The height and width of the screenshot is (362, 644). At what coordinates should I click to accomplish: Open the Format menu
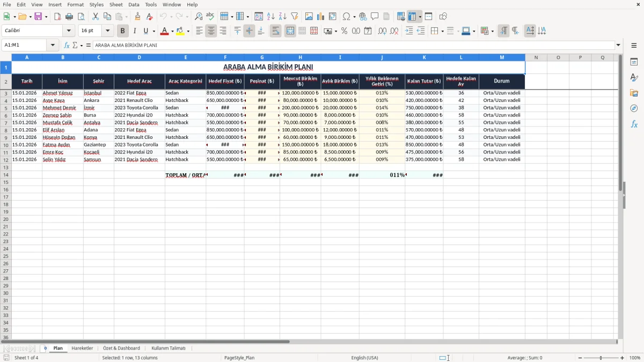[76, 4]
